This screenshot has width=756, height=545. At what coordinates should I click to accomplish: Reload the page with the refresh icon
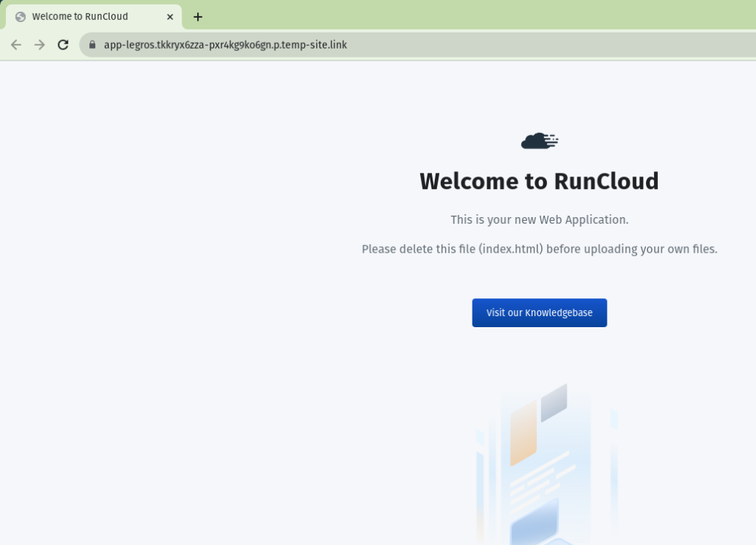[63, 45]
